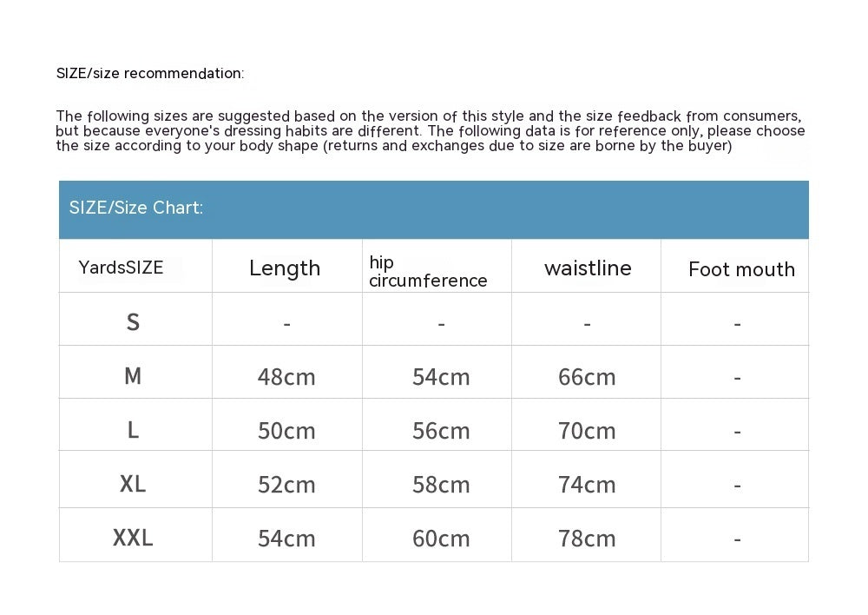Click the 58cm hip value for XL

[441, 485]
